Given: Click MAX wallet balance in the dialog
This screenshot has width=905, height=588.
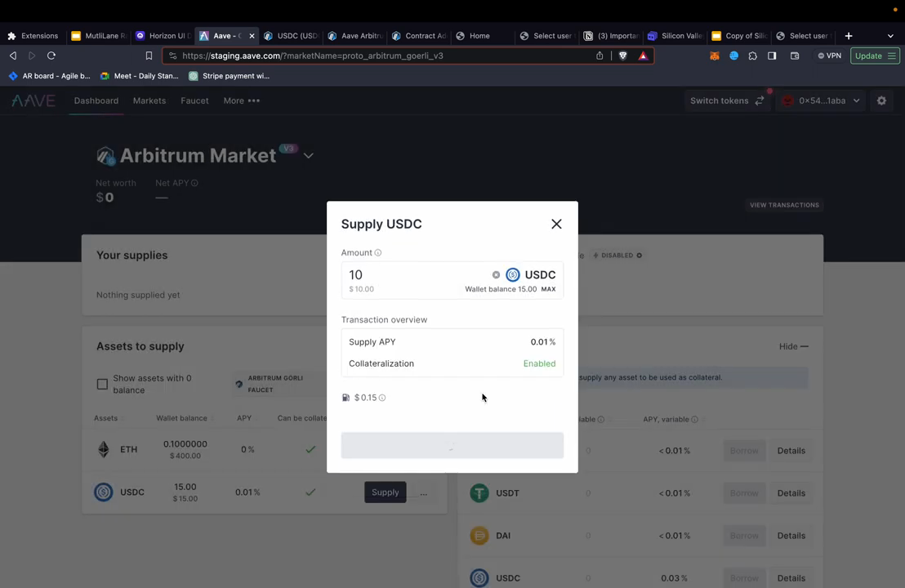Looking at the screenshot, I should coord(548,289).
